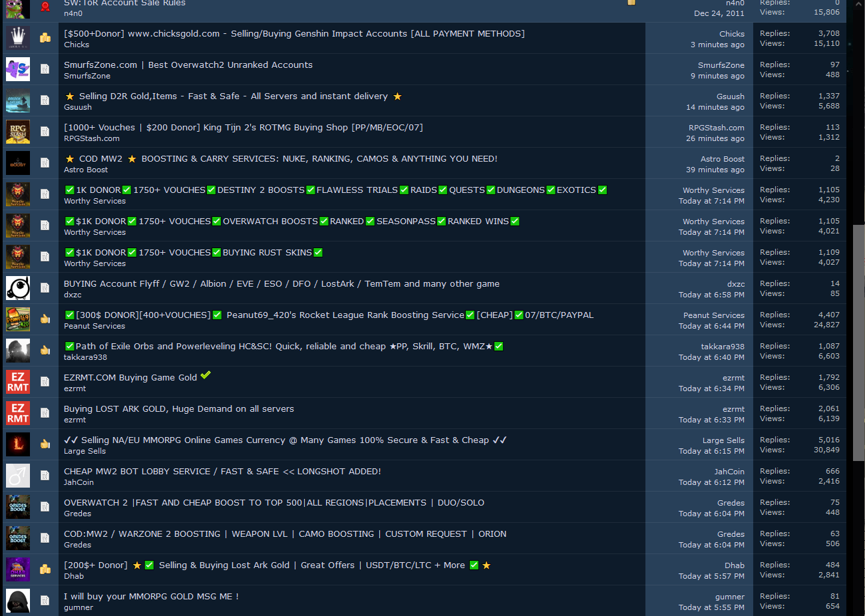Open the DESTINY 2 BOOSTS Worthy Services thread
The height and width of the screenshot is (616, 865).
335,190
